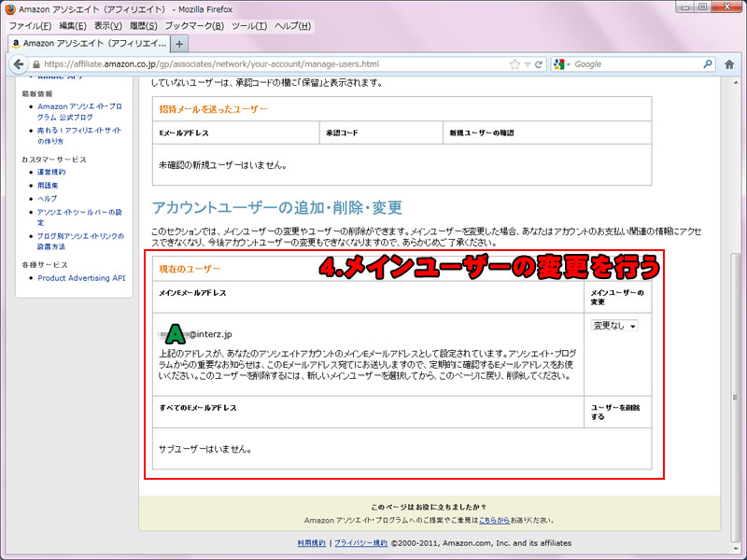The image size is (747, 560).
Task: Open the 編集(E) menu
Action: (x=73, y=26)
